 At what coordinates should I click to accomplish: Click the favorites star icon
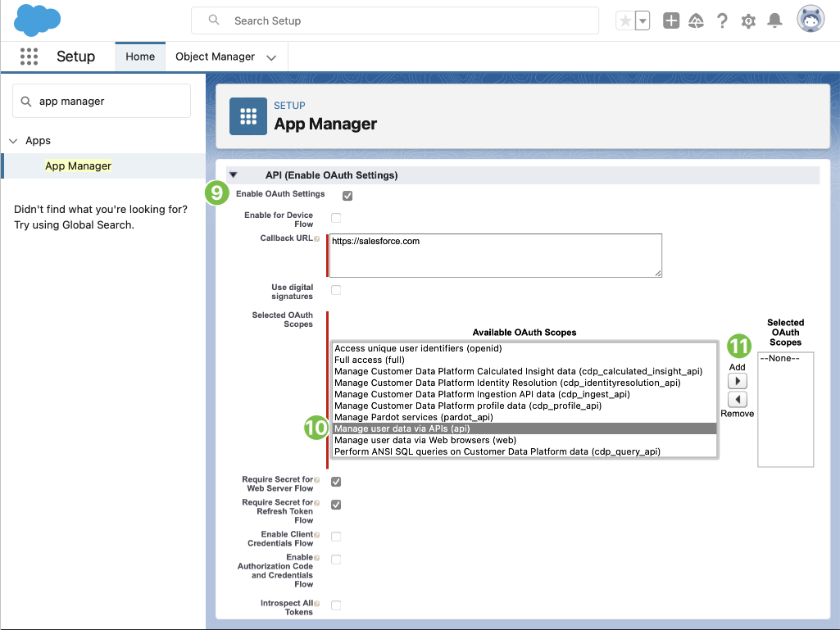(x=625, y=21)
